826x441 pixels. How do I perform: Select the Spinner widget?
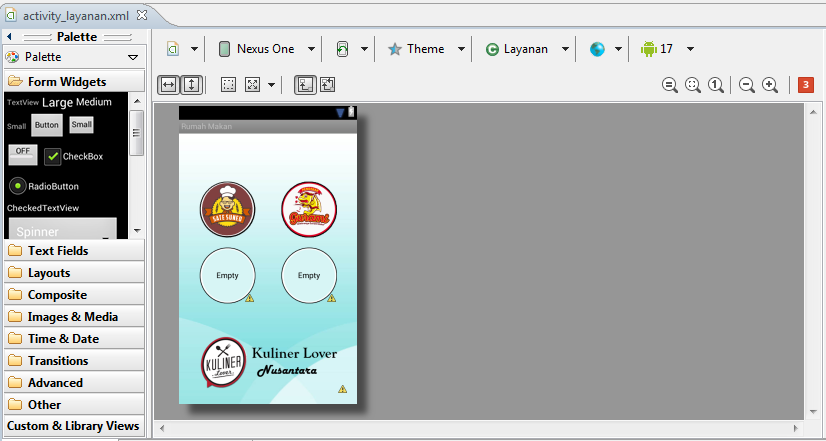(x=63, y=230)
